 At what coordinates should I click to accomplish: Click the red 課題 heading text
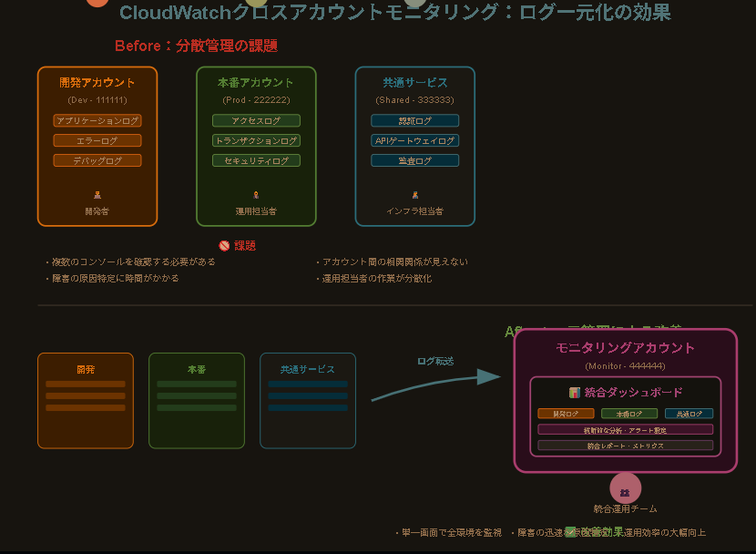[x=245, y=246]
